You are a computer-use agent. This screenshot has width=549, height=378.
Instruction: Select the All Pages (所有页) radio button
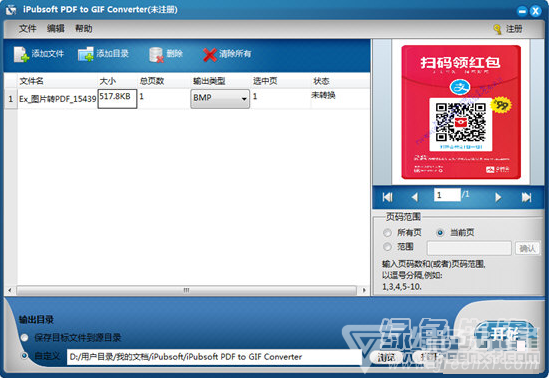387,232
